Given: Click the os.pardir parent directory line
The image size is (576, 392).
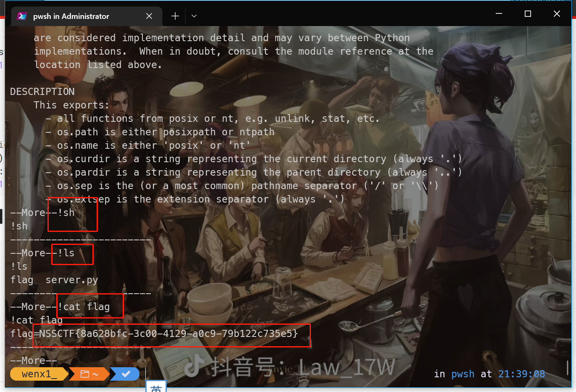Looking at the screenshot, I should tap(254, 172).
